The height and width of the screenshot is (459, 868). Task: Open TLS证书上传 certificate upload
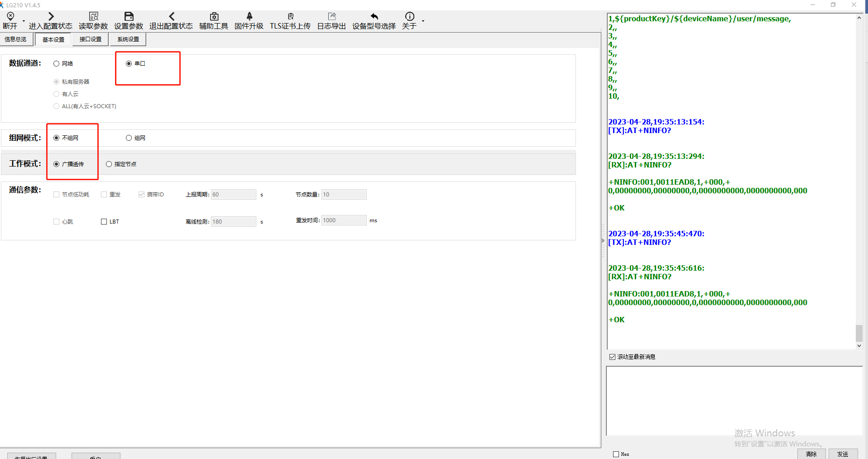point(290,17)
